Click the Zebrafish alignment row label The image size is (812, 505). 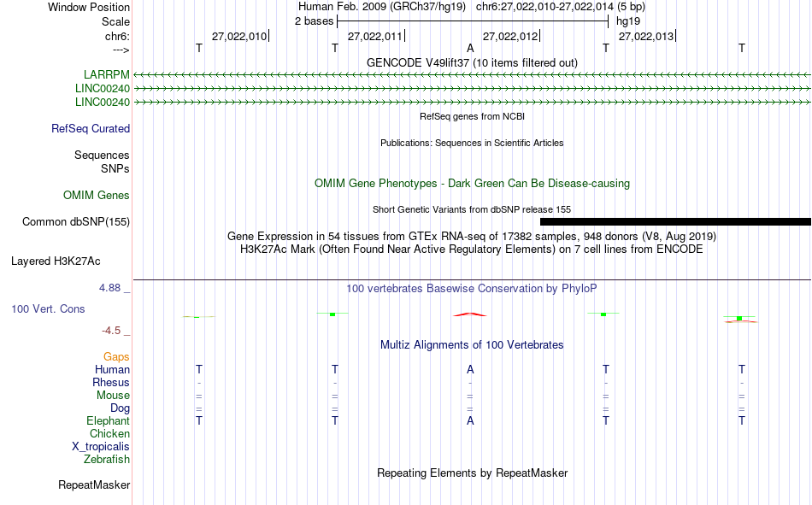click(x=107, y=459)
